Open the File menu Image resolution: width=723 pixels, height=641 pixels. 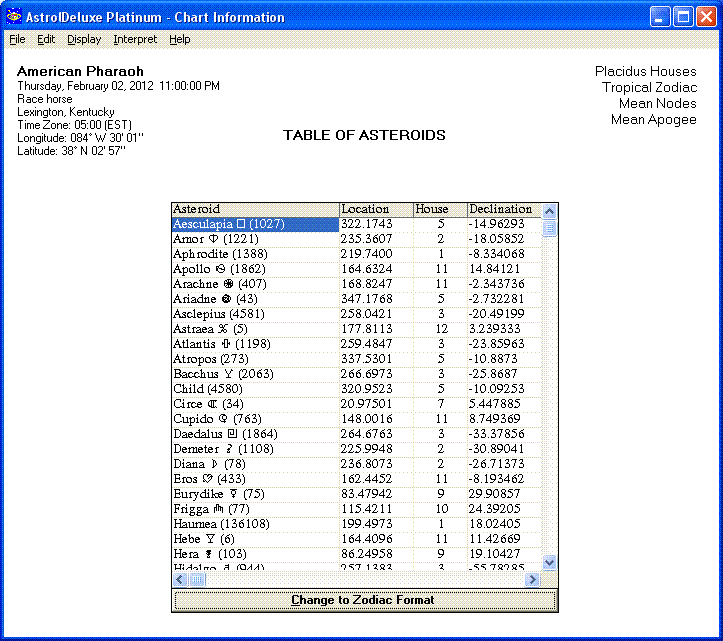17,39
